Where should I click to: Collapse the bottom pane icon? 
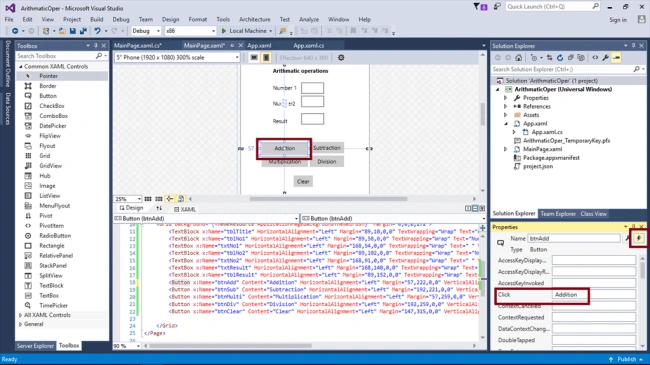(x=482, y=209)
